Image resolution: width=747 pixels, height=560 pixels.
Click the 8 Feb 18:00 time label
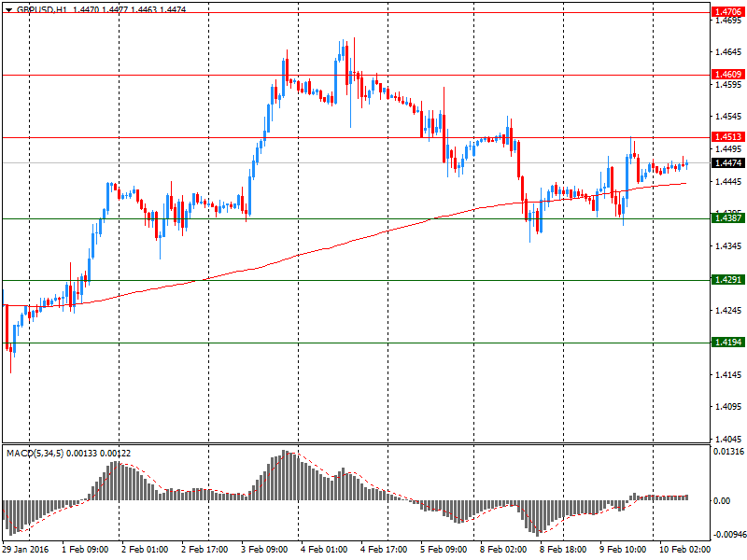pyautogui.click(x=563, y=550)
